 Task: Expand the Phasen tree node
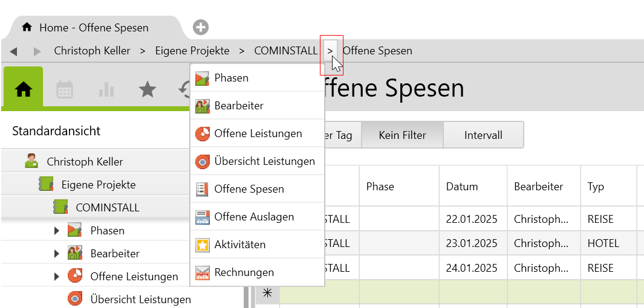57,231
